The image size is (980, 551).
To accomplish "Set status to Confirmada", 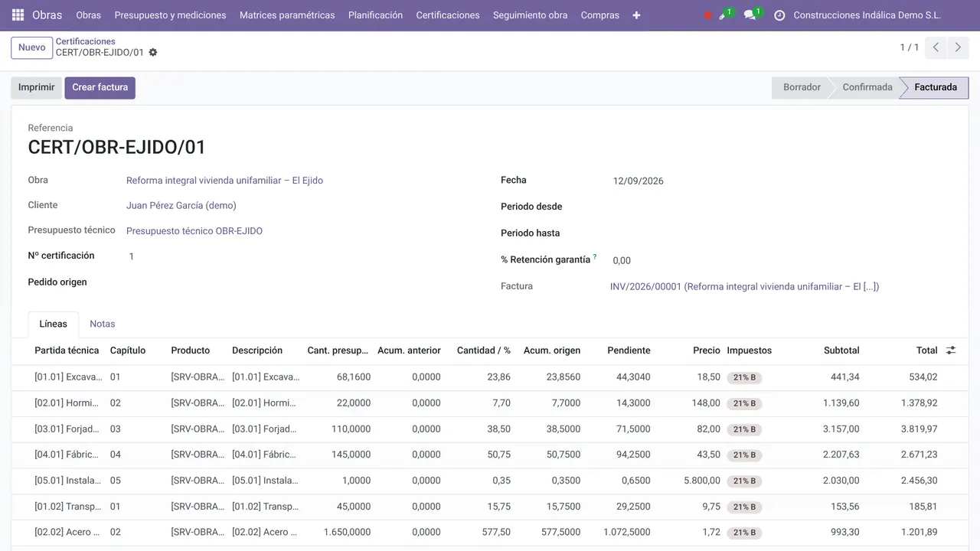I will tap(867, 87).
